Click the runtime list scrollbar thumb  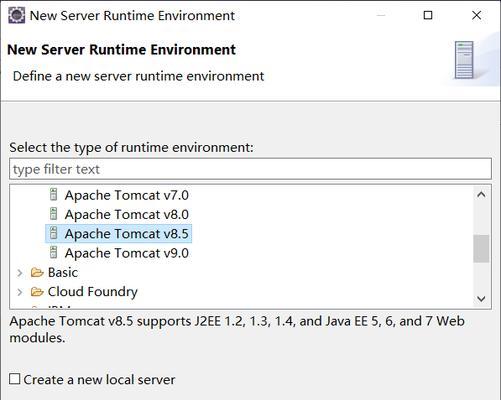[x=481, y=249]
